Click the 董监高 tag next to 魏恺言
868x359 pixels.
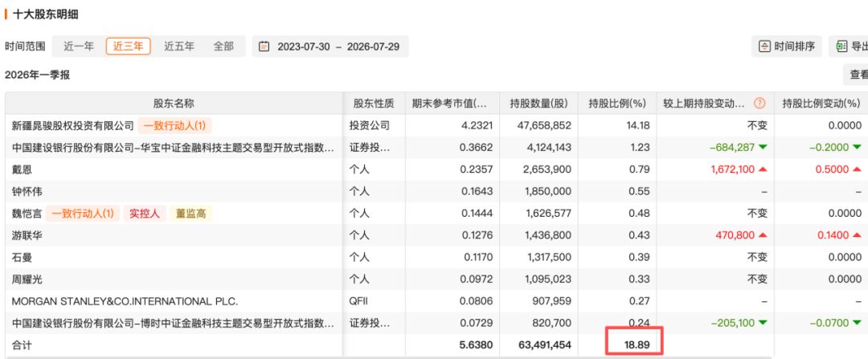click(x=191, y=214)
